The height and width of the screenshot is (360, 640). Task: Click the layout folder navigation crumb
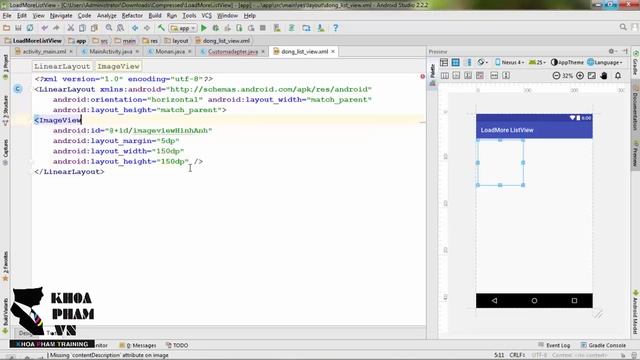click(176, 41)
